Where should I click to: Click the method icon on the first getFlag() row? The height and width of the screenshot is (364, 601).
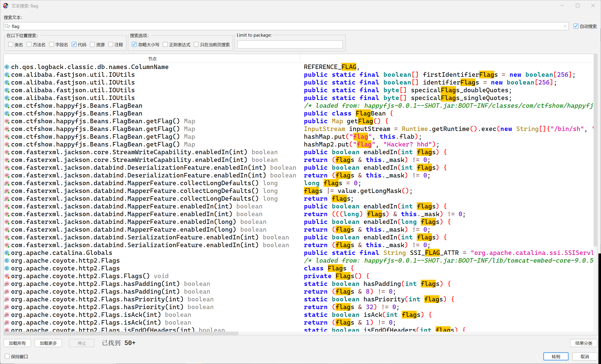point(7,121)
